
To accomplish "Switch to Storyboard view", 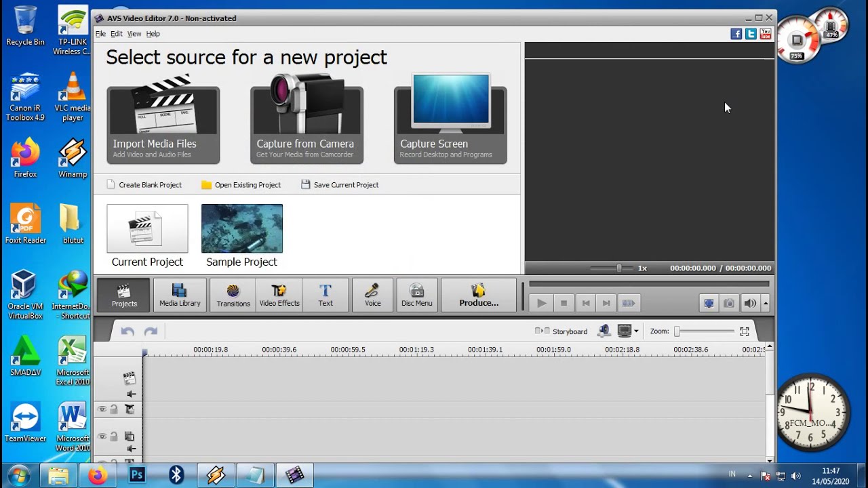I will pos(561,331).
